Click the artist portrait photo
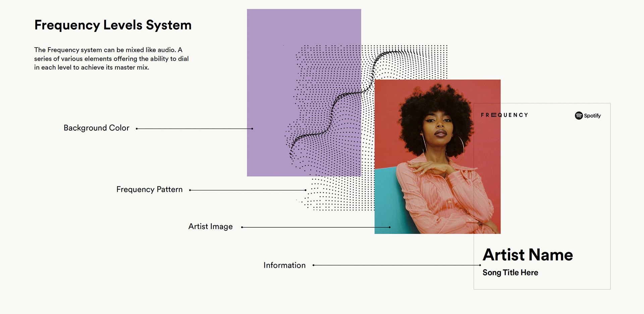The height and width of the screenshot is (314, 644). point(437,156)
